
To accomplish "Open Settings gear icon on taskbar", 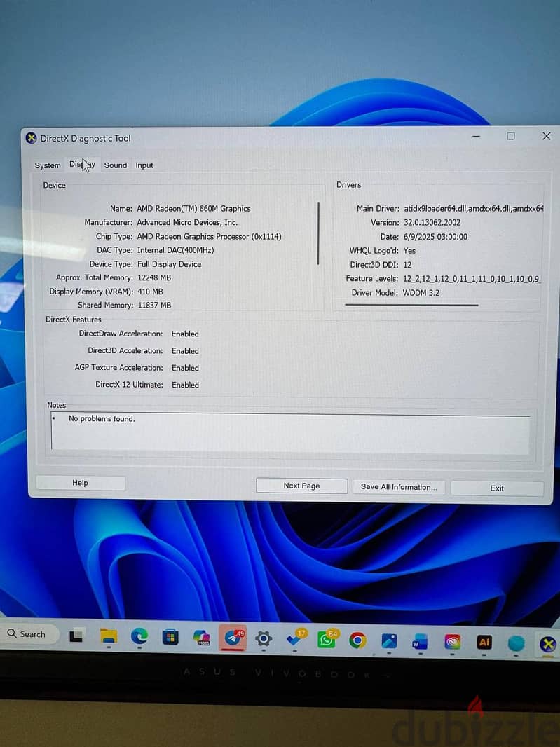I will point(263,638).
